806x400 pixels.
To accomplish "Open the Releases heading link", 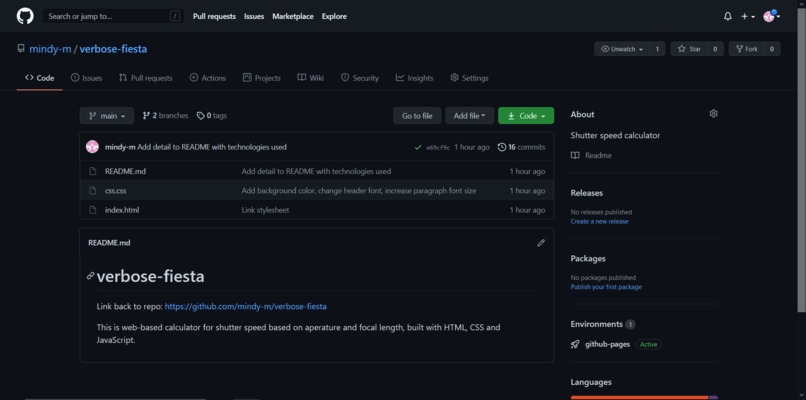I will pyautogui.click(x=587, y=193).
